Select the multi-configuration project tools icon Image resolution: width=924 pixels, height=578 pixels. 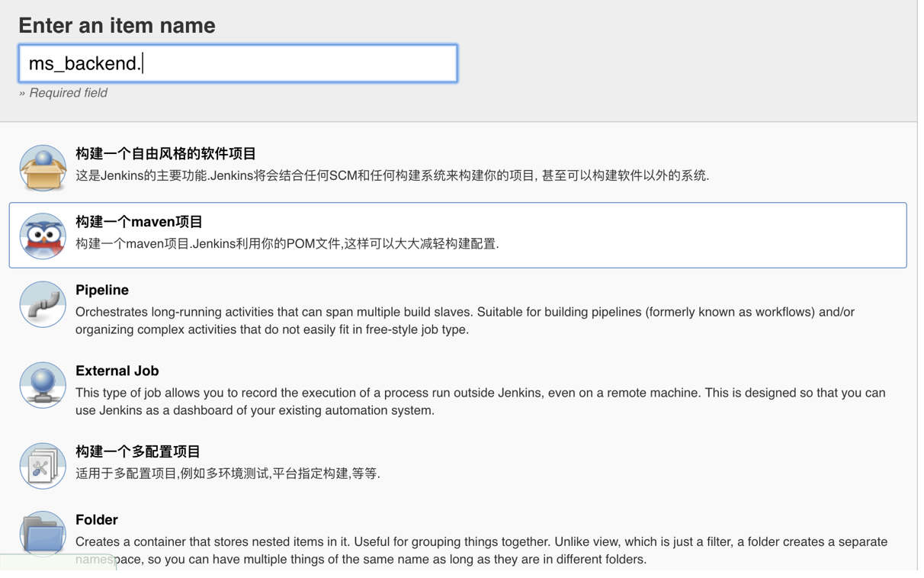[43, 466]
